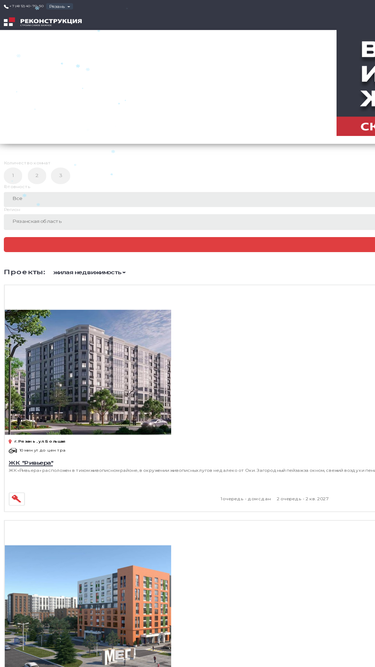Open the ЖК "Ривьера" link
This screenshot has height=667, width=375.
[31, 463]
